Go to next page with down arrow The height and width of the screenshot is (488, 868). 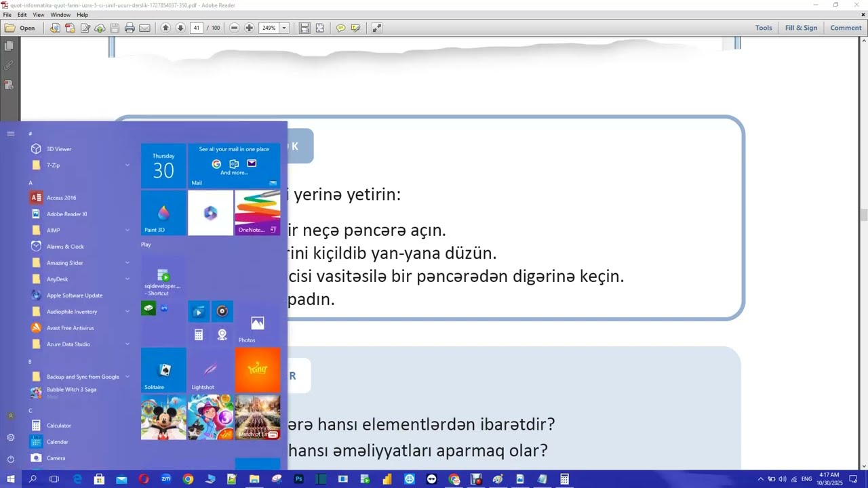coord(180,28)
